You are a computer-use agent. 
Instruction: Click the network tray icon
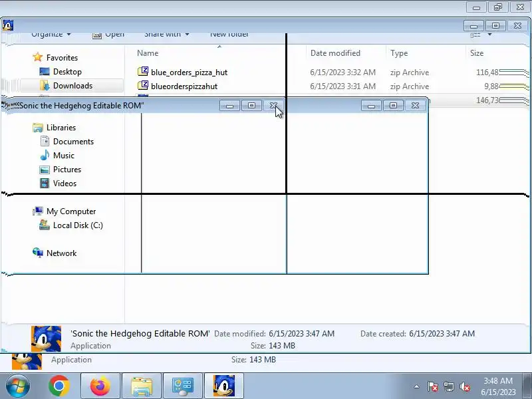[x=448, y=386]
